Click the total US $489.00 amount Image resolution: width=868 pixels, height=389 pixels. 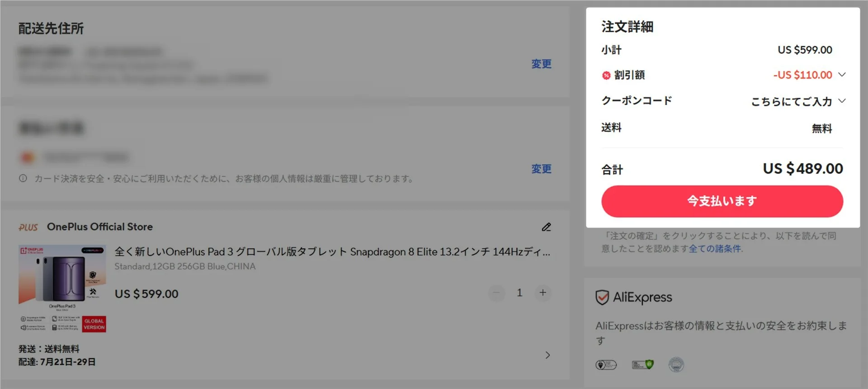(803, 169)
